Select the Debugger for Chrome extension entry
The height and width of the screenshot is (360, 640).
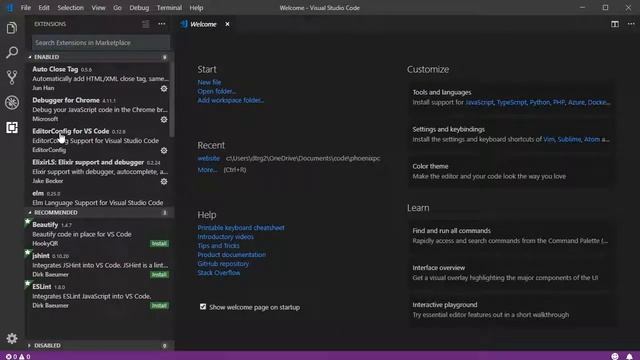click(98, 109)
